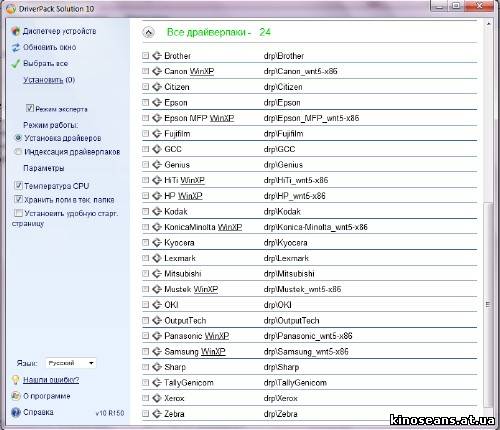Enable Установить удобную старт. страницу checkbox
The image size is (500, 430).
18,213
